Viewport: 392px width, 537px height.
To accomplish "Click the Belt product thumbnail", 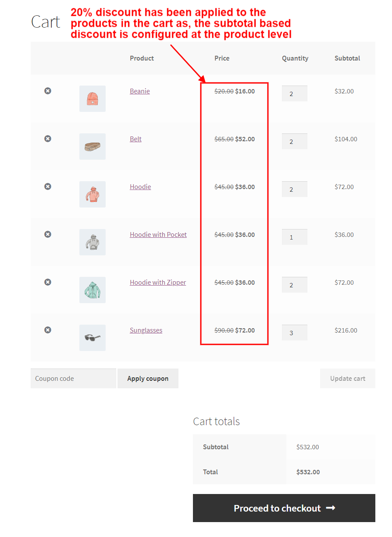I will tap(92, 146).
